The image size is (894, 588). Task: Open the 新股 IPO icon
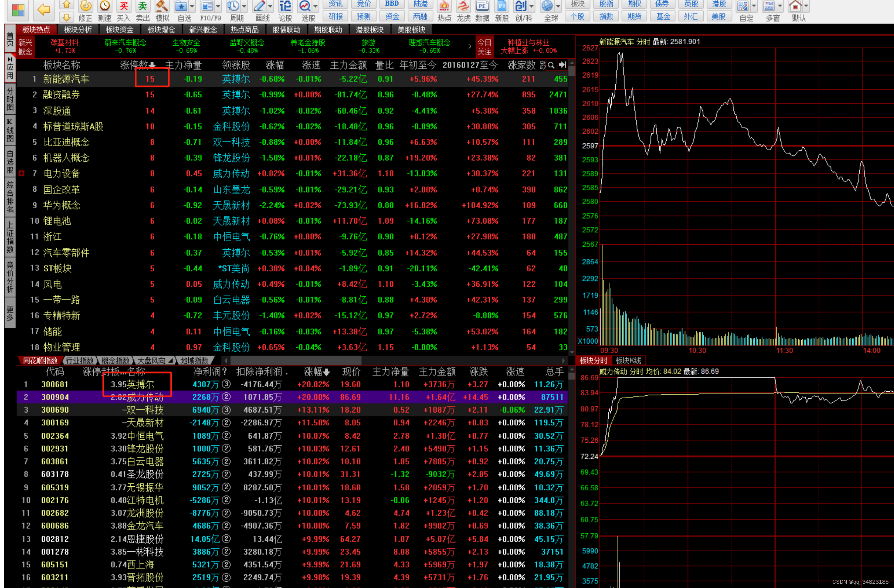501,6
